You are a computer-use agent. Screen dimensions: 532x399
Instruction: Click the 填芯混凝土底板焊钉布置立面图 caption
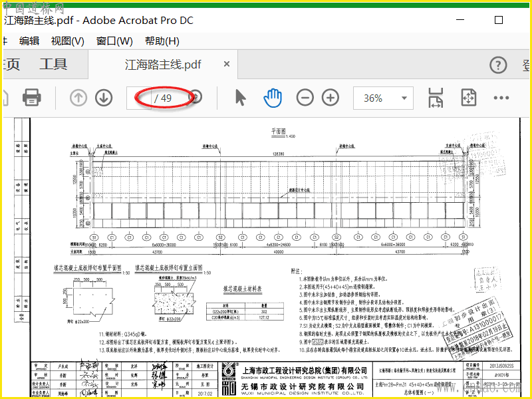(x=169, y=268)
